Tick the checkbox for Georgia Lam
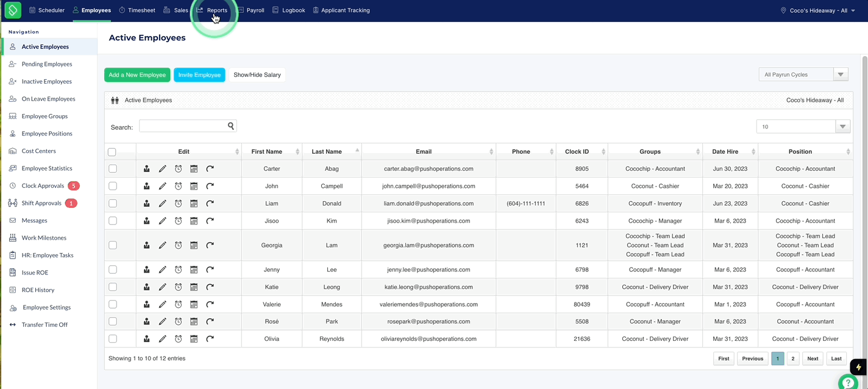Viewport: 868px width, 389px height. [x=113, y=245]
